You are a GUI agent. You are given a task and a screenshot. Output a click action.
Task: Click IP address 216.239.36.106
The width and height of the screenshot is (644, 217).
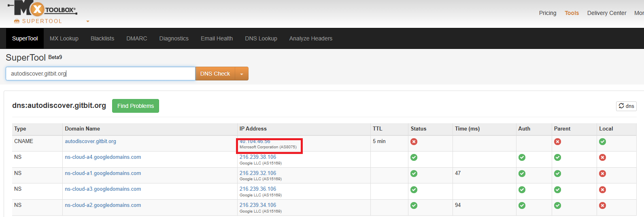tap(258, 189)
